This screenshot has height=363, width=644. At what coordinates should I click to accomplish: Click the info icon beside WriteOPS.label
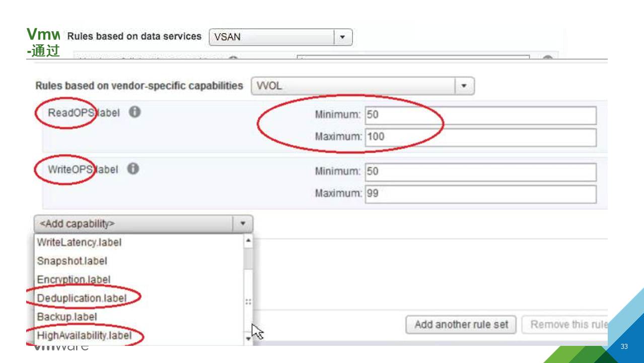(133, 169)
